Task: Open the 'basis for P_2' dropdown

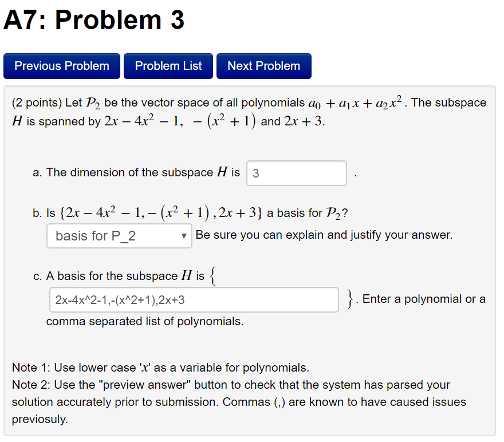Action: (x=119, y=236)
